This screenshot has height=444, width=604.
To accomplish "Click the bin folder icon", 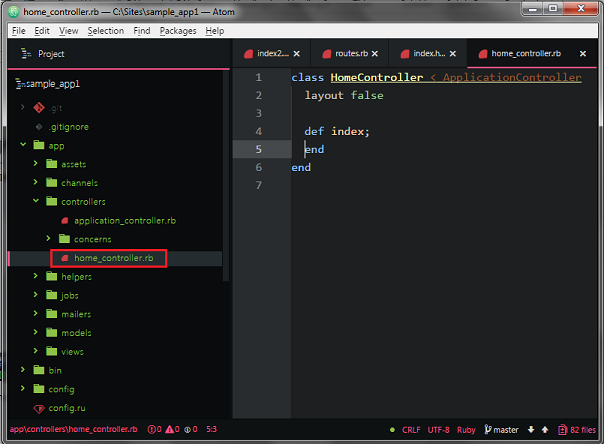I will pyautogui.click(x=39, y=370).
